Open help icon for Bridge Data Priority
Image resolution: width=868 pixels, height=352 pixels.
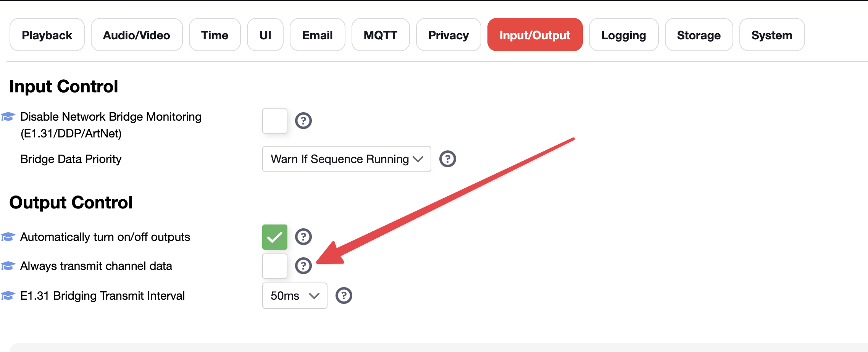(x=448, y=159)
